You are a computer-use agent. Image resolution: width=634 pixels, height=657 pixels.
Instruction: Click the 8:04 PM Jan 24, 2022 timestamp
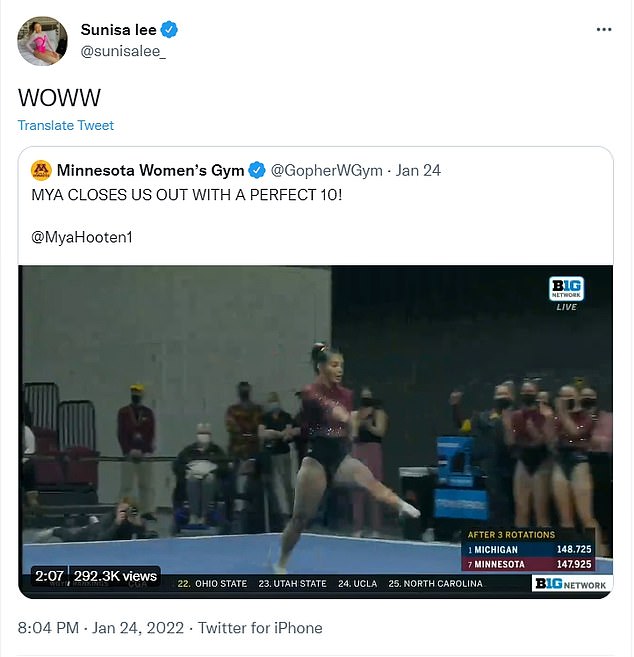click(98, 628)
